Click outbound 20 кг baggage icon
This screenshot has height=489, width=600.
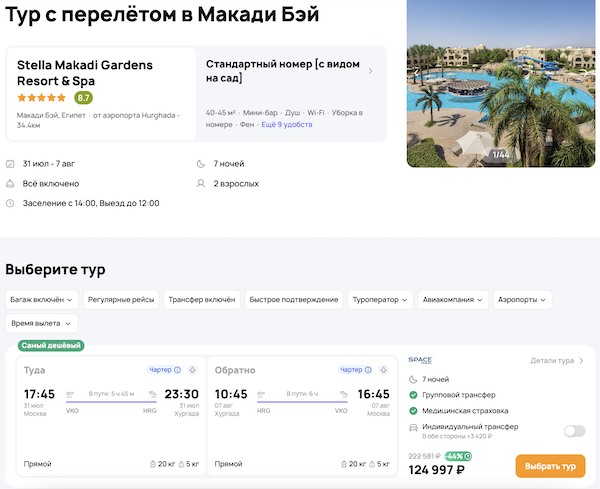151,464
